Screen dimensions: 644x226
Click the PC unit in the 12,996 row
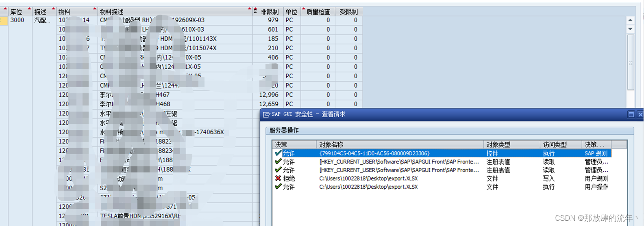point(289,95)
